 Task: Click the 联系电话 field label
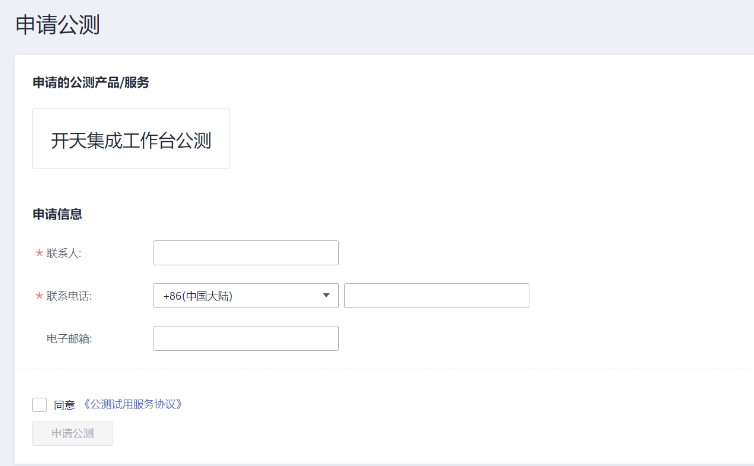[69, 296]
